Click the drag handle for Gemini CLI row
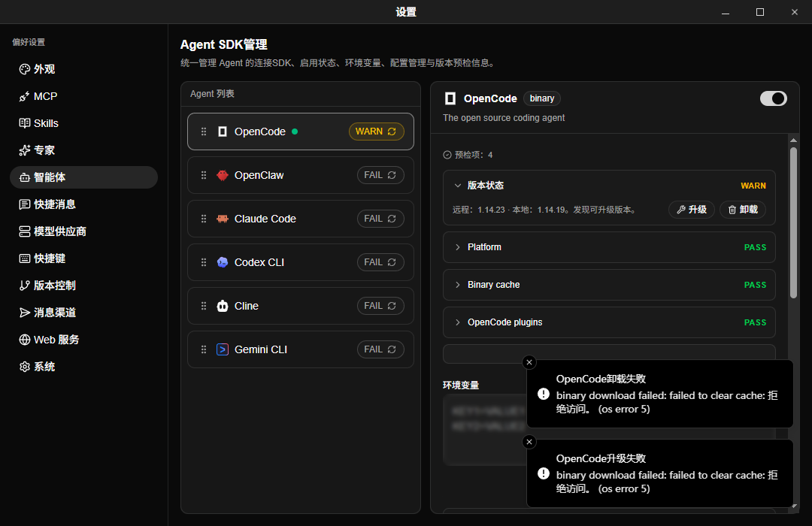The image size is (812, 526). pos(204,349)
